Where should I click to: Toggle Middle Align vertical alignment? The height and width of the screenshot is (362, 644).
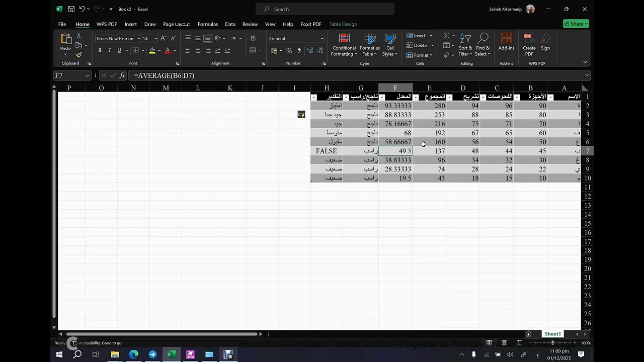(x=198, y=38)
